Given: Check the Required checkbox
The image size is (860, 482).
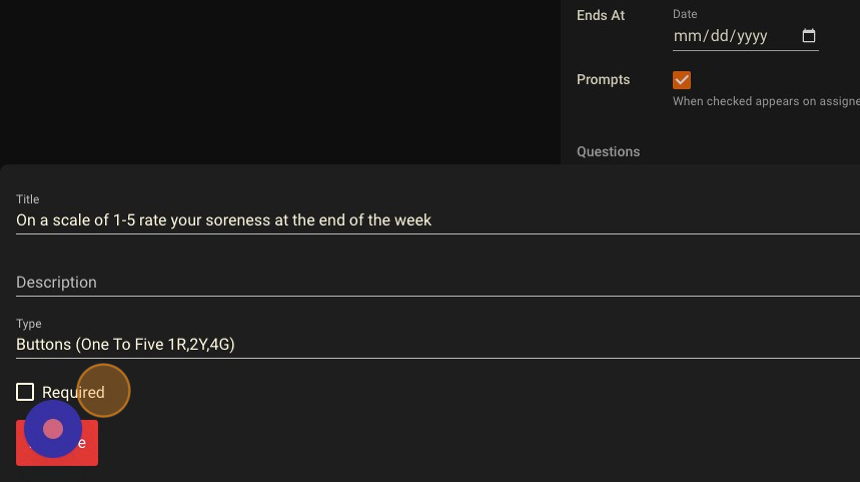Looking at the screenshot, I should (x=25, y=392).
